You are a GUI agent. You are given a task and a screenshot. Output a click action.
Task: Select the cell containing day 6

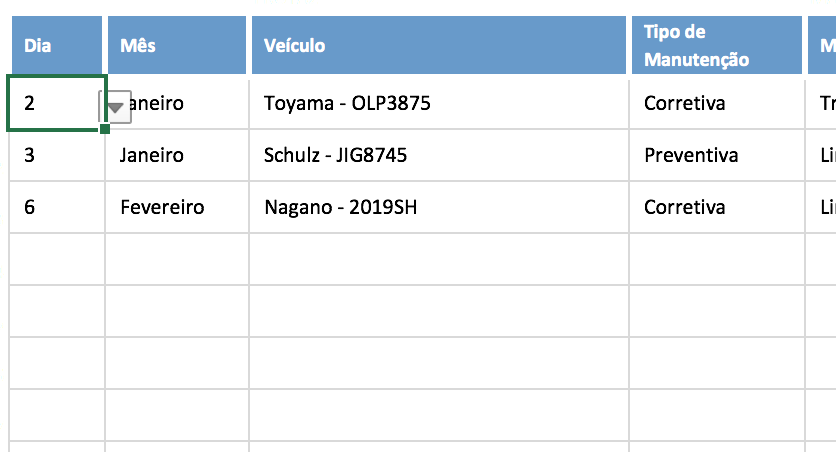click(57, 207)
